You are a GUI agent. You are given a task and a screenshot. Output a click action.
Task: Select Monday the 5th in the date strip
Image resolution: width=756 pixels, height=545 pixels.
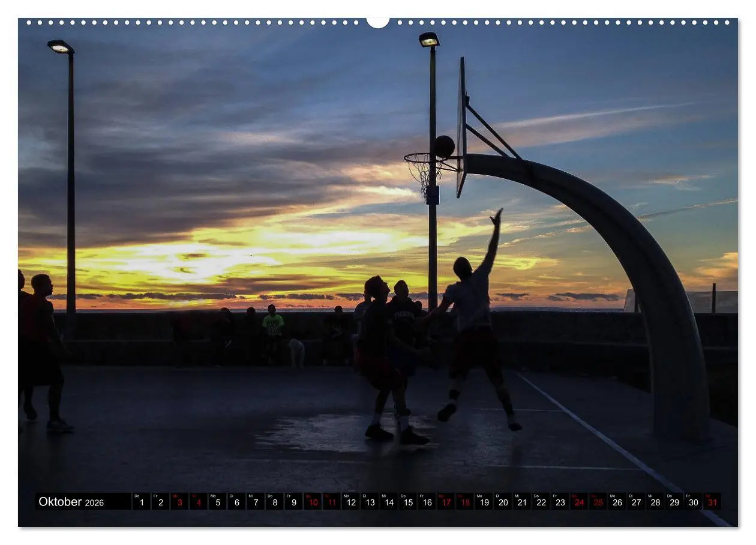(x=217, y=503)
